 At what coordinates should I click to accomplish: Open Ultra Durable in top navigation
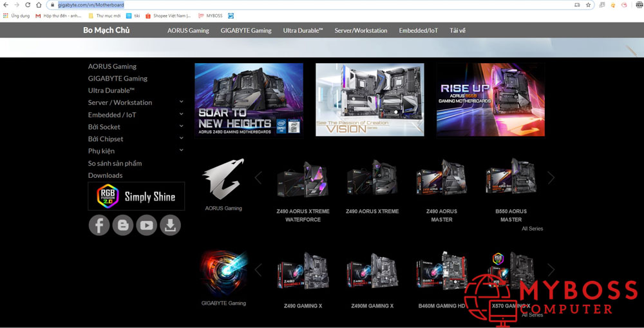click(x=303, y=30)
